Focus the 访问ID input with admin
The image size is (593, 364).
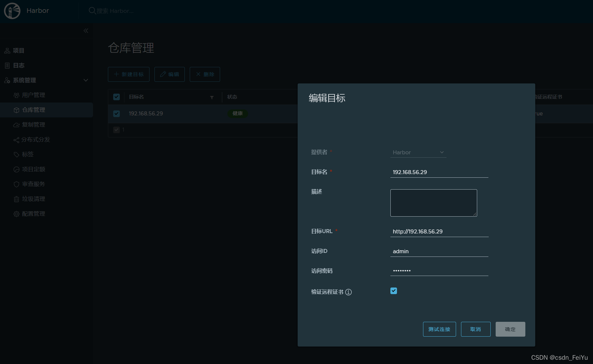[439, 251]
